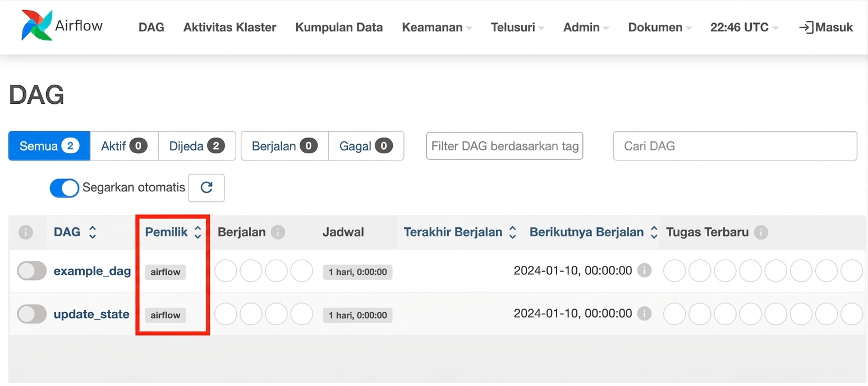Screen dimensions: 868x386
Task: Open the 22:46 UTC timezone dropdown
Action: [744, 27]
